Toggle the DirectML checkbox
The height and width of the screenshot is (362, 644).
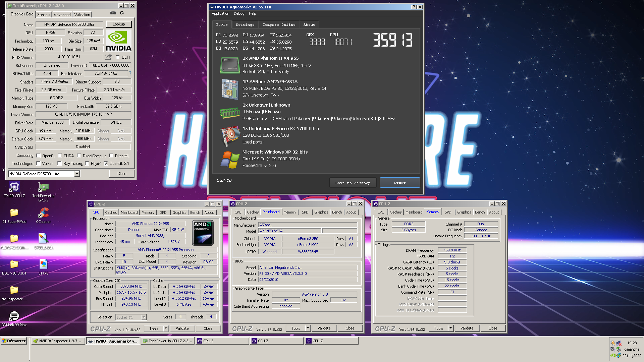point(111,156)
